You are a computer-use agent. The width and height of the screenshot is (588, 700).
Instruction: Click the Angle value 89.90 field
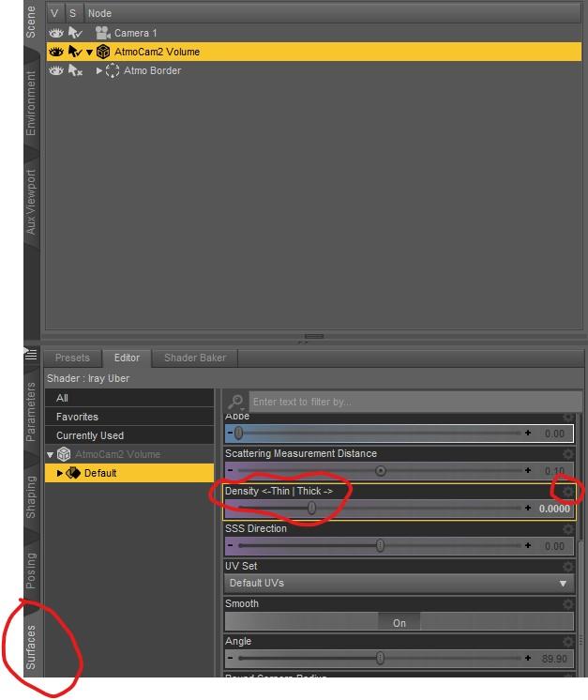click(x=554, y=659)
